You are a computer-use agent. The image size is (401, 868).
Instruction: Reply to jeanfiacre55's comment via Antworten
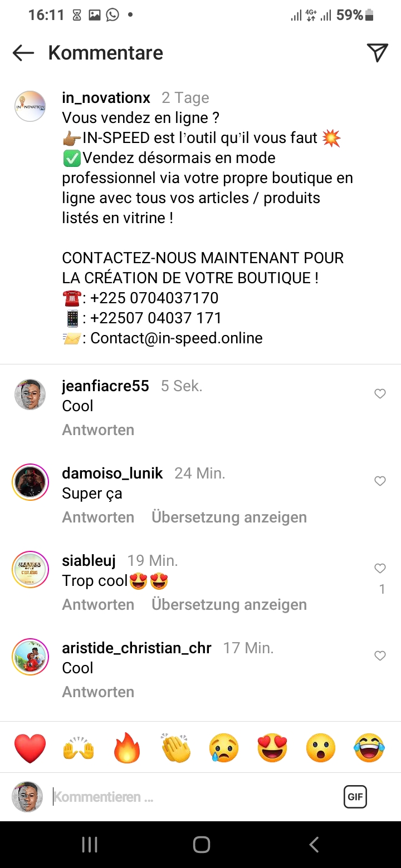[x=98, y=430]
